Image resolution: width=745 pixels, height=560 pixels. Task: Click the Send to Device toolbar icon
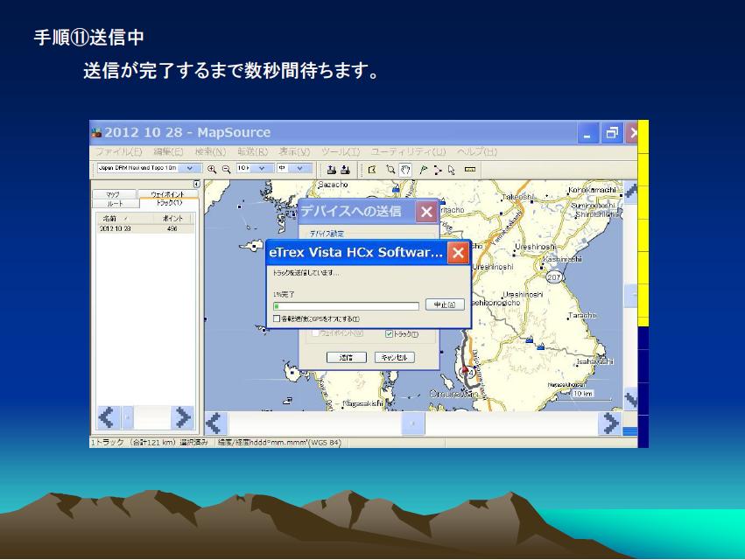(332, 169)
